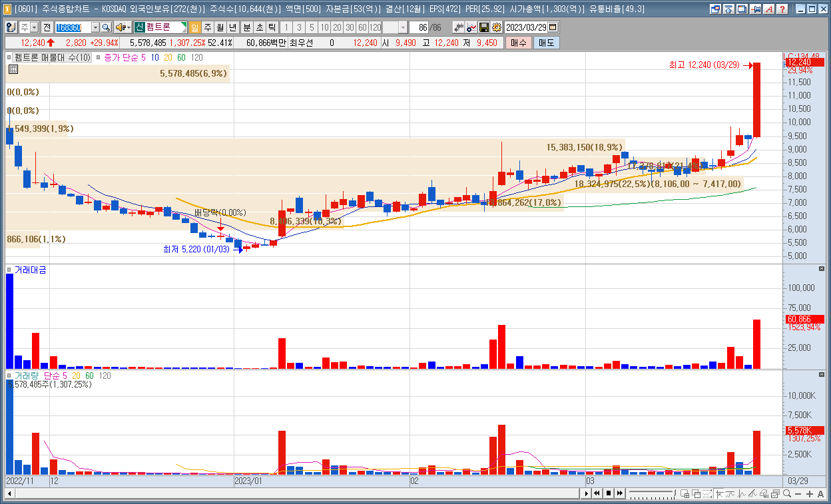Select interval 1 button
831x504 pixels.
coord(286,27)
